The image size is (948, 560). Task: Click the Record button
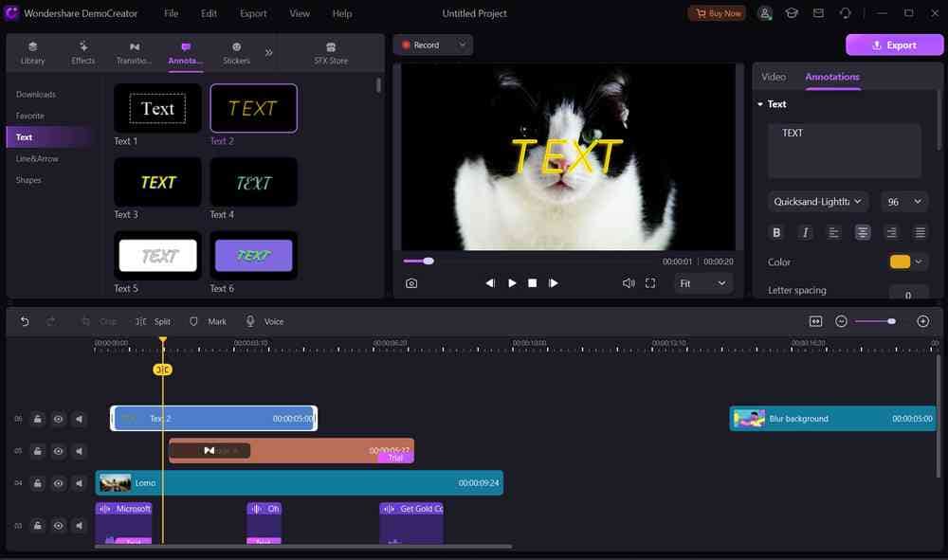click(422, 45)
